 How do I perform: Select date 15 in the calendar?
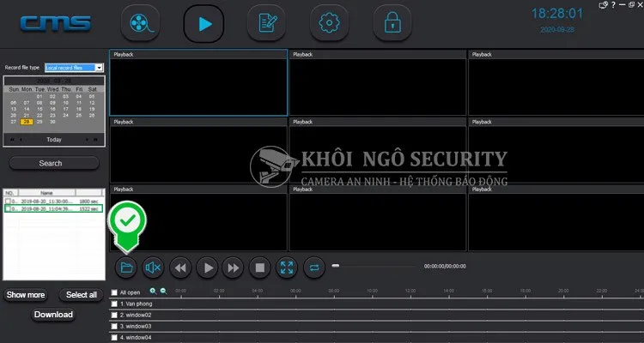39,110
